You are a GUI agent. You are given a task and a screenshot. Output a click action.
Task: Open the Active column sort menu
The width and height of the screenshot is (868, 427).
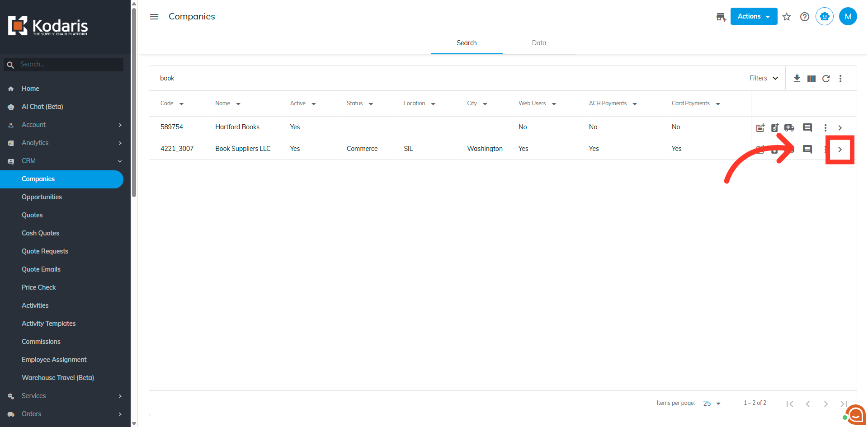tap(314, 104)
